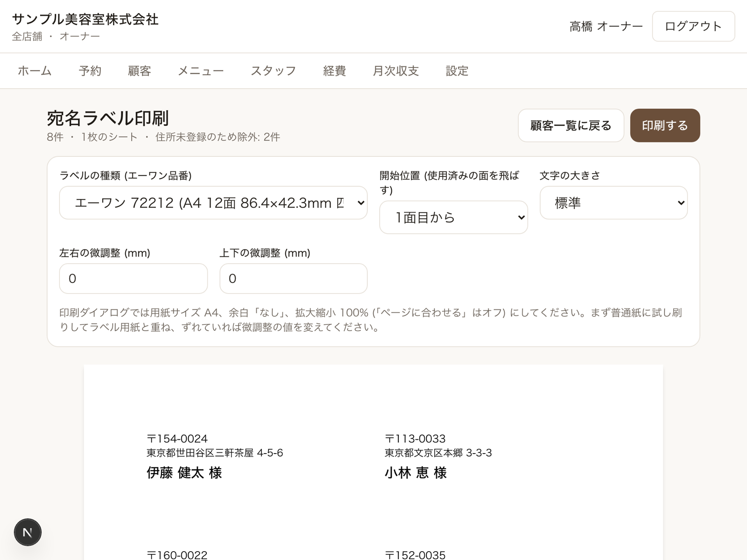Click the 高橋 オーナー user name
The width and height of the screenshot is (747, 560).
(606, 27)
